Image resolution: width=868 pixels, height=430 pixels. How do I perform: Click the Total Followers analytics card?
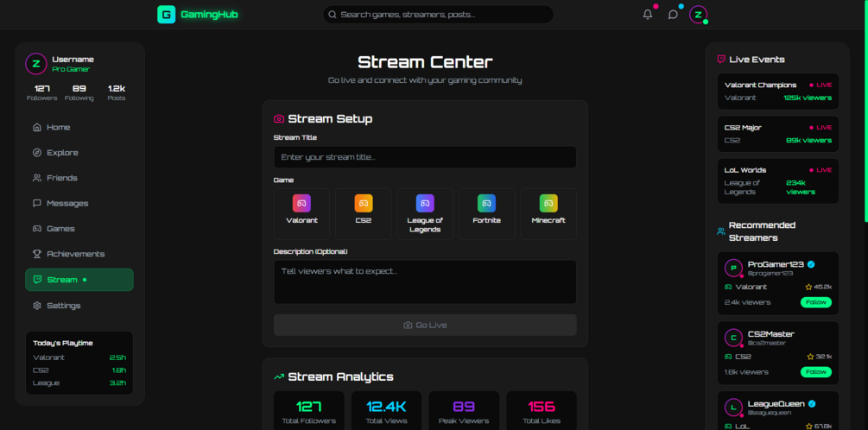[309, 411]
